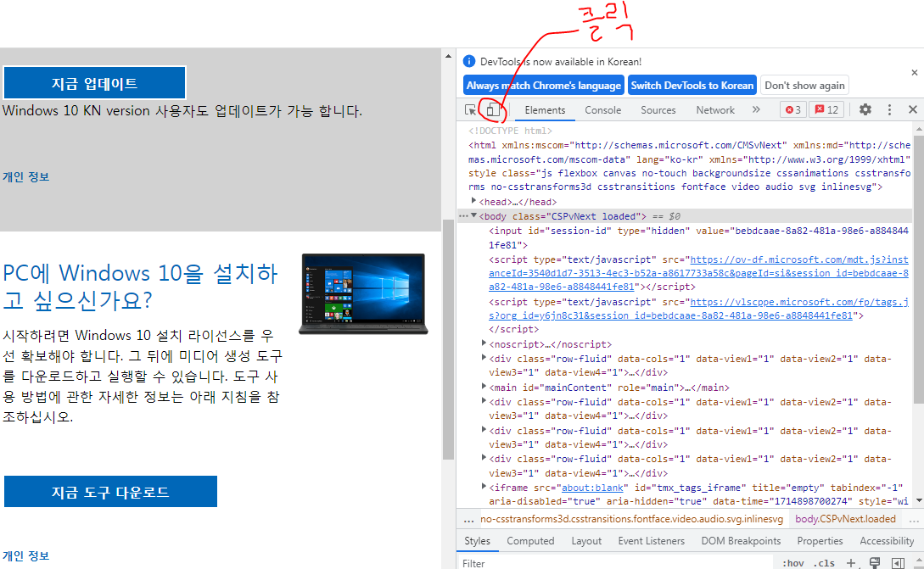Expand the first row-fluid div above main
924x569 pixels.
coord(484,358)
